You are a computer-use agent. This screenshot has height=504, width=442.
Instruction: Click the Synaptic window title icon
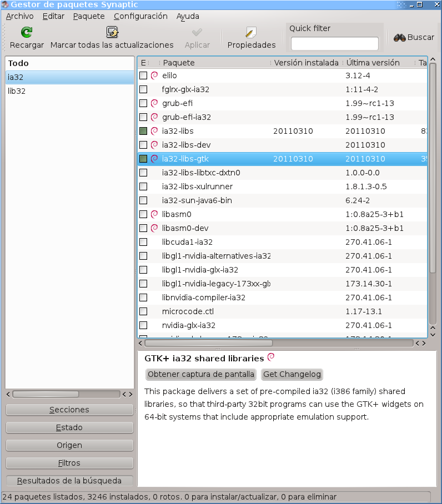(5, 4)
